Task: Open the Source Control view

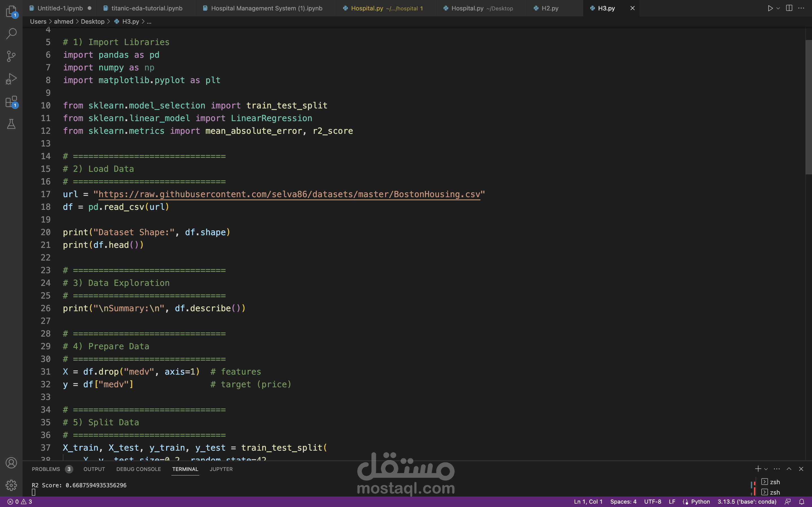Action: (11, 56)
